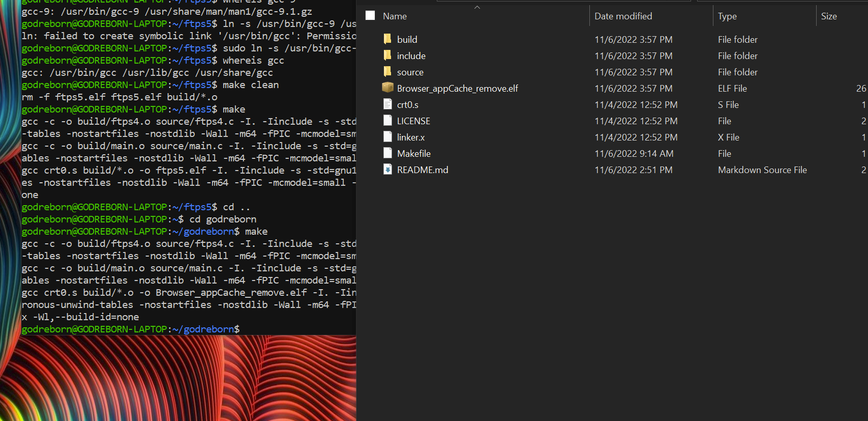The image size is (868, 421).
Task: Sort files by the Type column header
Action: click(x=727, y=16)
